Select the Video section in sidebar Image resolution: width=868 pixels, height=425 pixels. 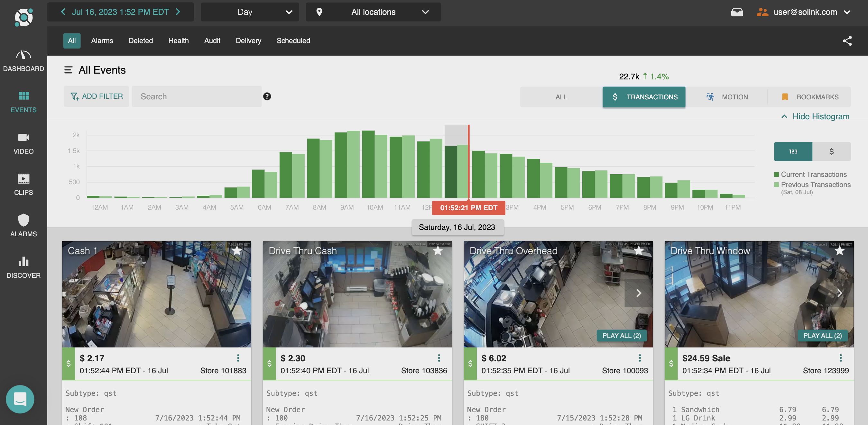point(23,143)
